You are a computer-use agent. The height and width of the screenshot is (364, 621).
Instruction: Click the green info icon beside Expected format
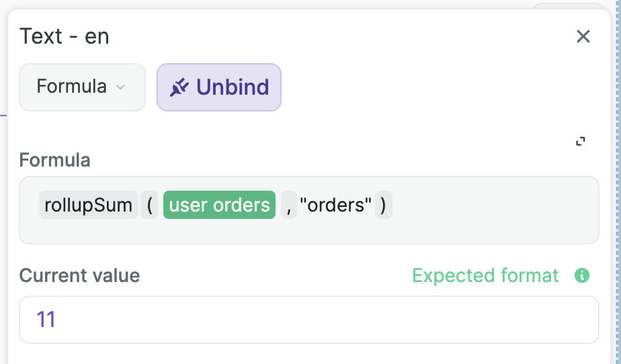point(582,275)
